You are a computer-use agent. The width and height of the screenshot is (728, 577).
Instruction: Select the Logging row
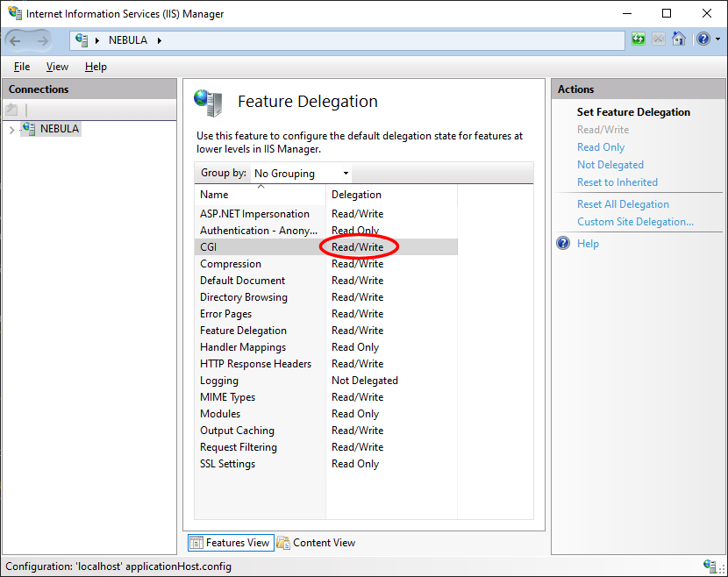pos(326,381)
